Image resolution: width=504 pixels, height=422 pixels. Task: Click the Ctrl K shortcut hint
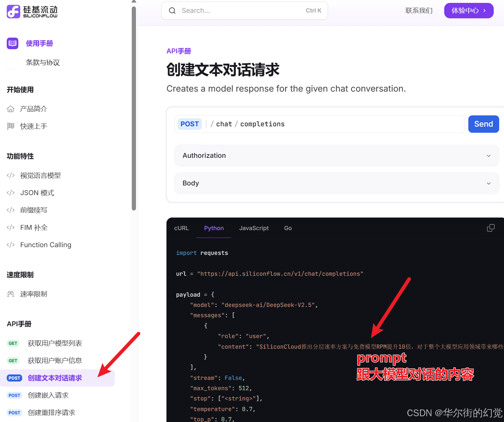(313, 11)
